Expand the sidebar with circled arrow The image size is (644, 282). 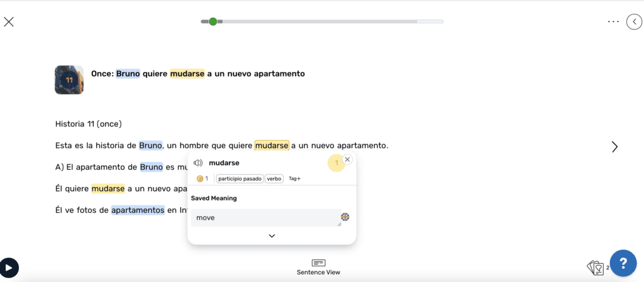(634, 22)
